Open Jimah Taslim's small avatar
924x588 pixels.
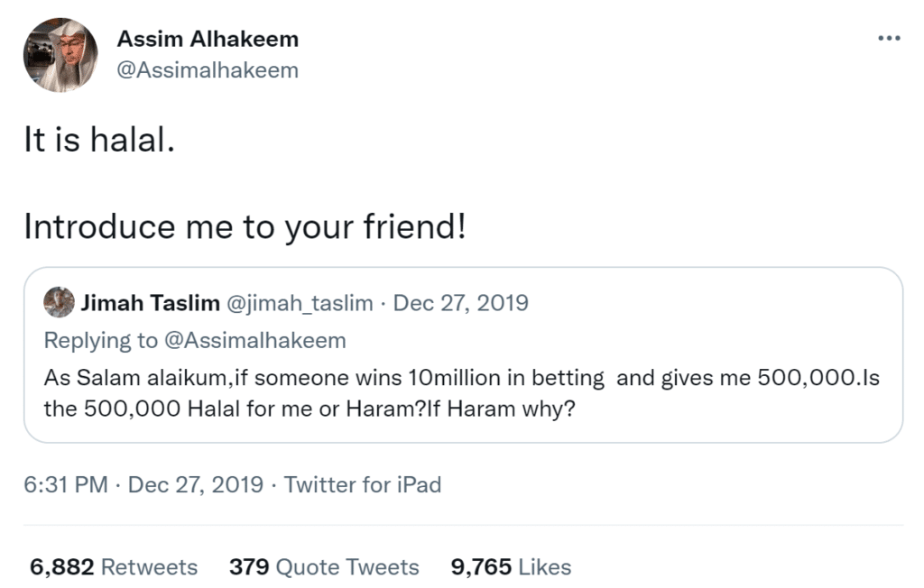[59, 302]
